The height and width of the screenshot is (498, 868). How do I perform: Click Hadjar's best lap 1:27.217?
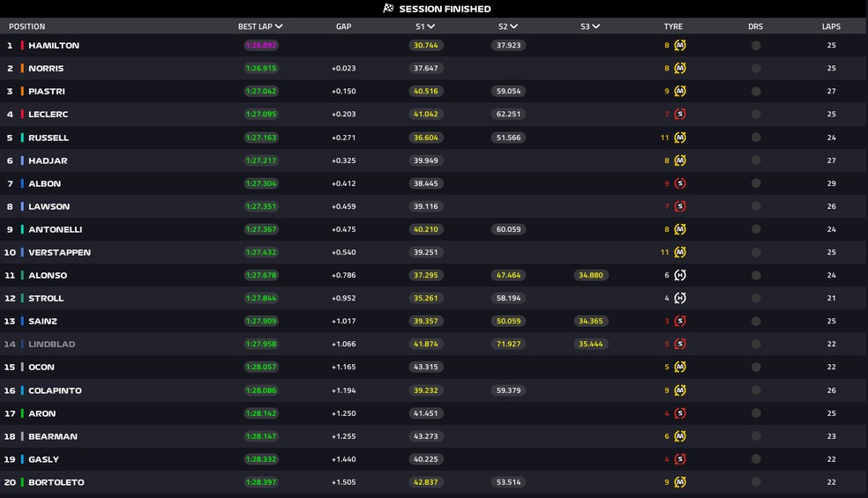point(261,160)
